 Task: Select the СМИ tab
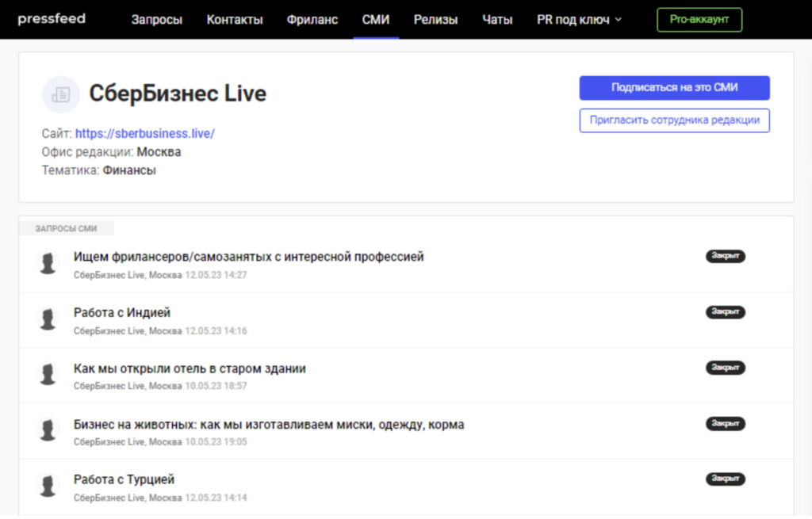click(x=376, y=20)
